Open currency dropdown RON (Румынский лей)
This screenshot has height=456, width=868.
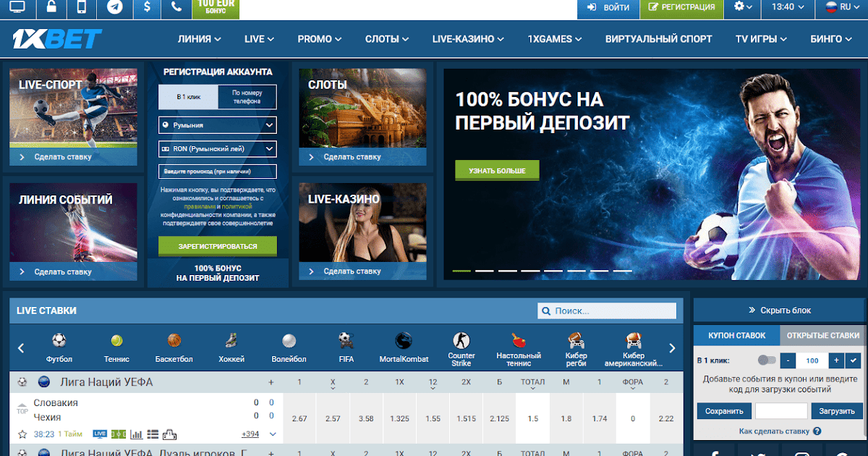218,148
